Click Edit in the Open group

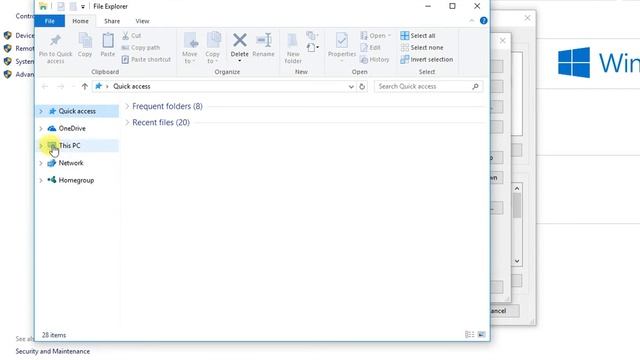point(371,47)
